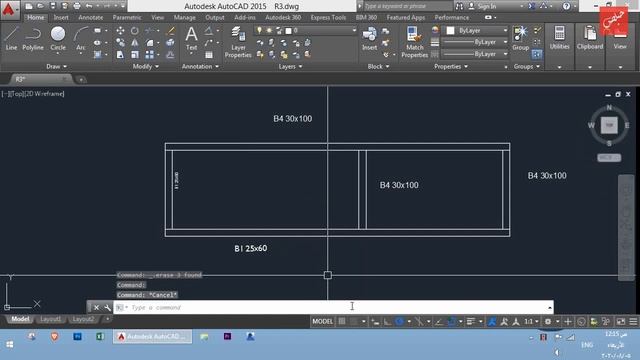Click the command line customize wrench icon

(107, 307)
